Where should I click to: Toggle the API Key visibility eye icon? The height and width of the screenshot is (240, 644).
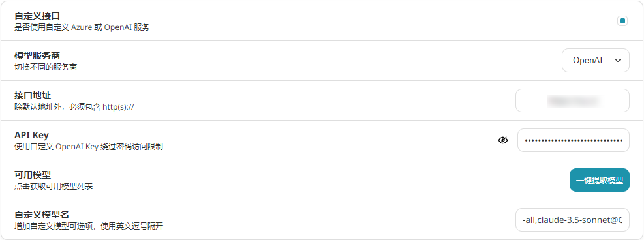[x=502, y=140]
